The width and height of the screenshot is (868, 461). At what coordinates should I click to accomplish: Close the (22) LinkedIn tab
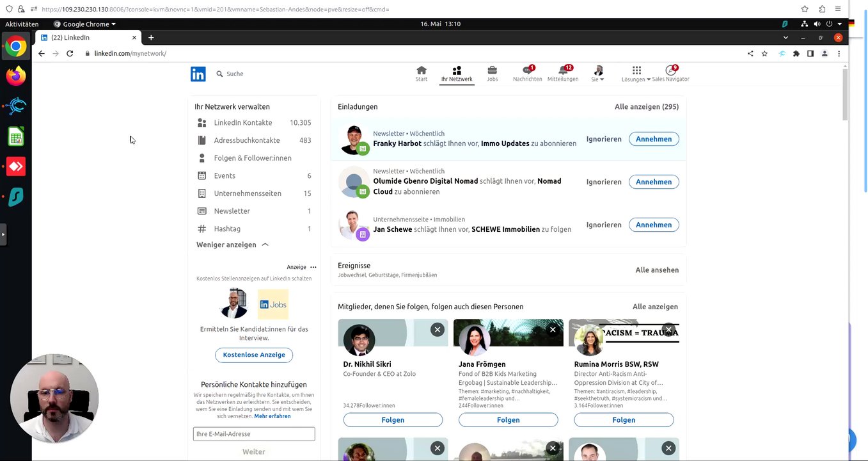click(134, 38)
